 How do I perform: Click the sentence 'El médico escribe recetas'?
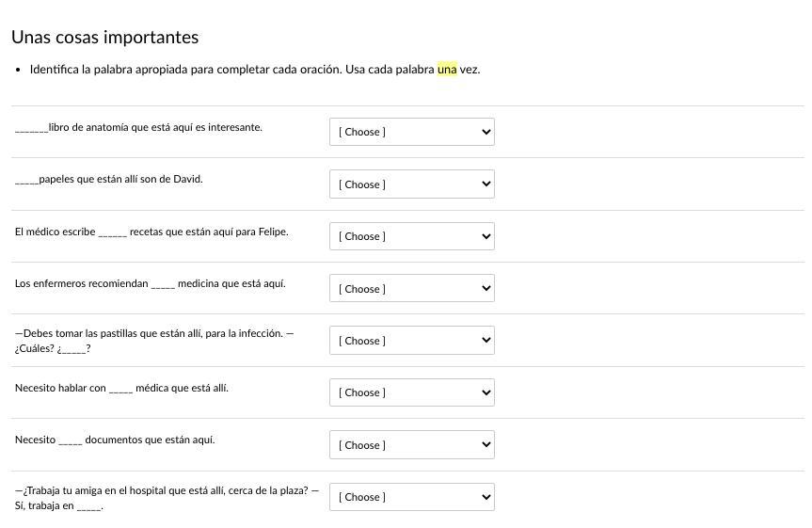pos(151,232)
